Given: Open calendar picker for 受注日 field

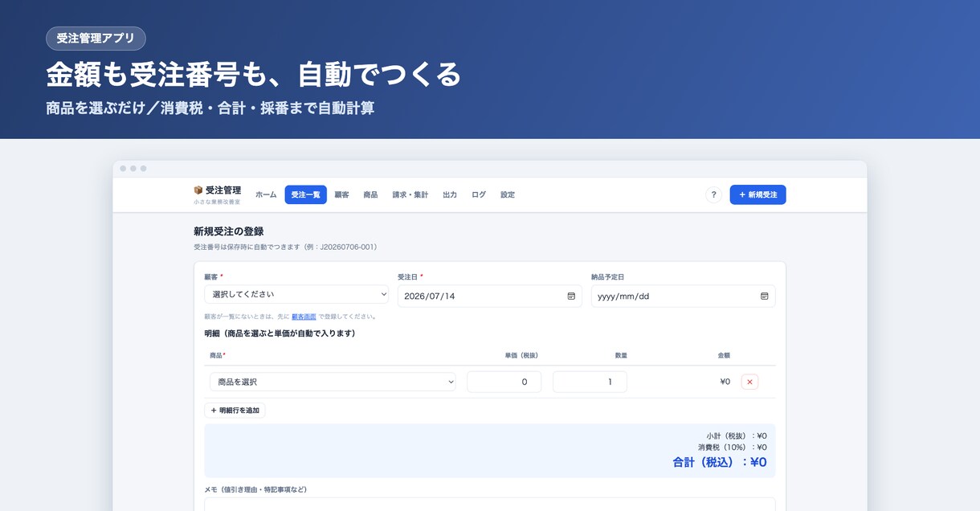Looking at the screenshot, I should (x=571, y=296).
